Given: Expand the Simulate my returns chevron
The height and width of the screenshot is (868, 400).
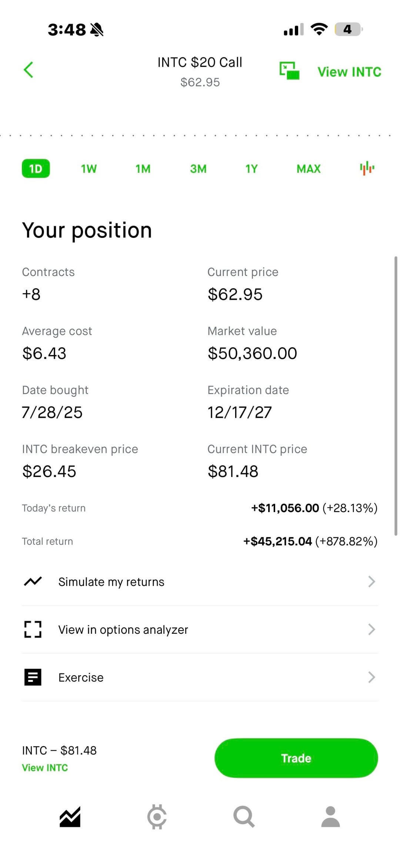Looking at the screenshot, I should pos(371,582).
